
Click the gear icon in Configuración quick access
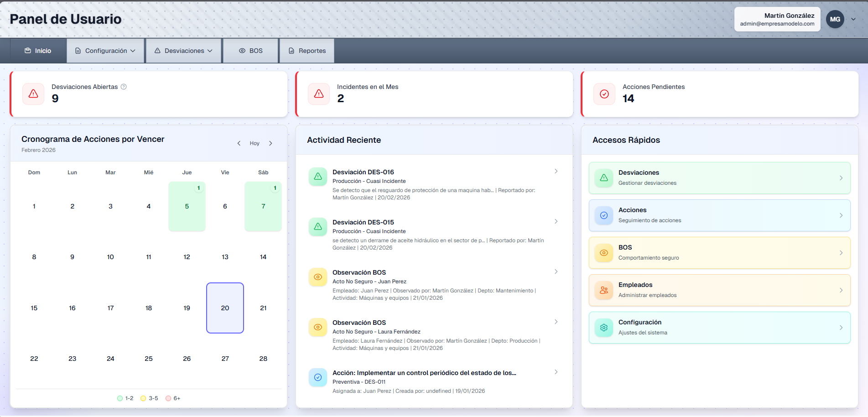point(604,328)
